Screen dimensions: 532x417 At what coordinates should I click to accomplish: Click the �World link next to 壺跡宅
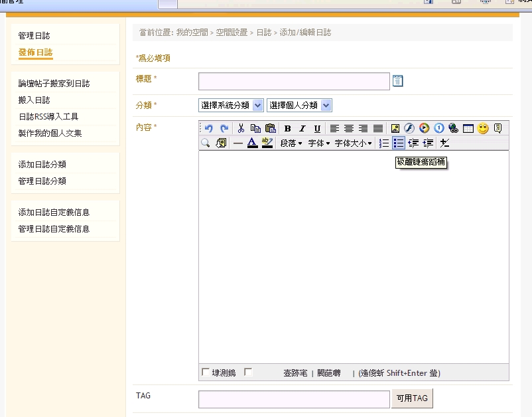(x=329, y=373)
